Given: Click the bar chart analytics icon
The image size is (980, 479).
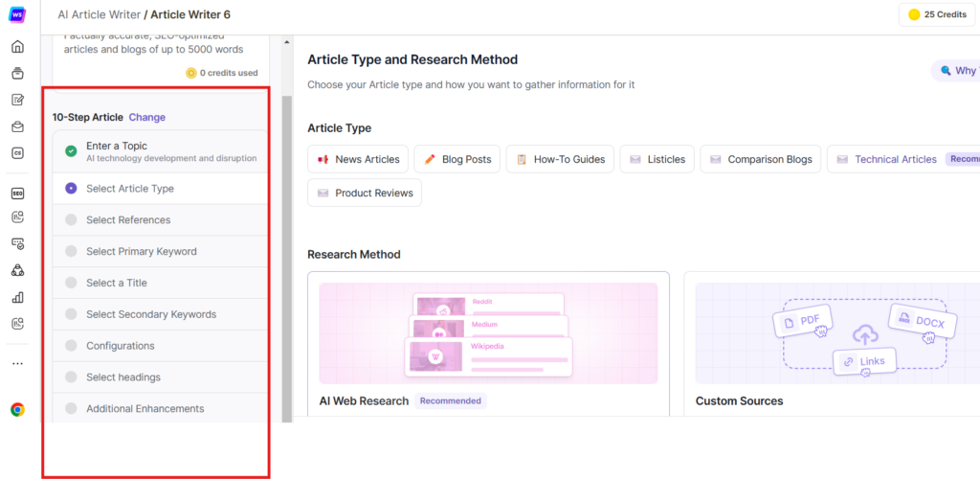Looking at the screenshot, I should [x=17, y=297].
